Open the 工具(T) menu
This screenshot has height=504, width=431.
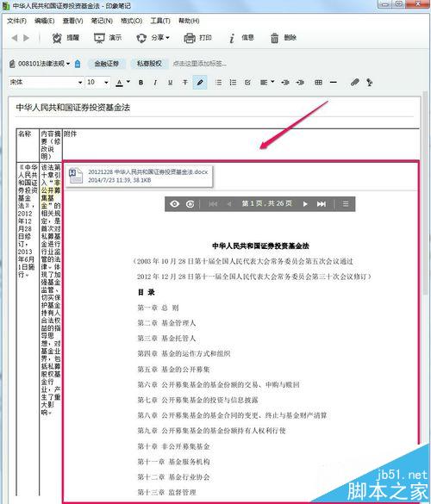(160, 21)
